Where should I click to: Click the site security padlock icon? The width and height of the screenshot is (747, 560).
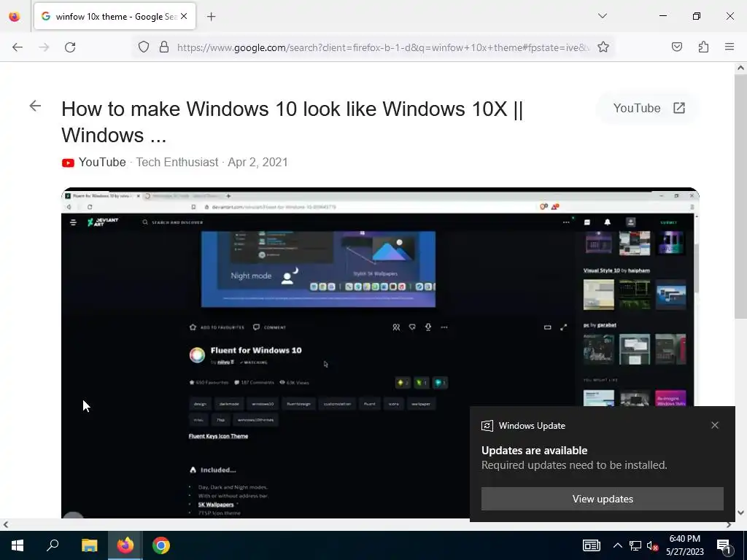point(164,47)
